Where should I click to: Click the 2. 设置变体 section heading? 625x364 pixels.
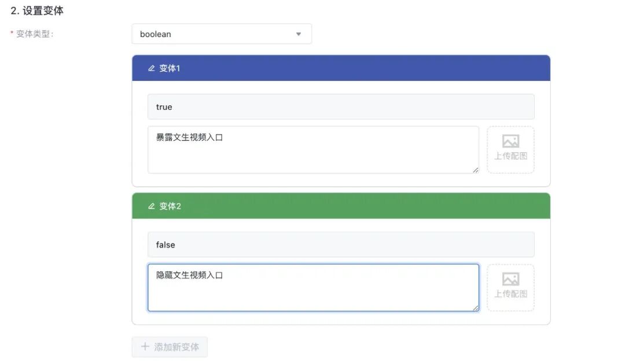click(x=37, y=11)
